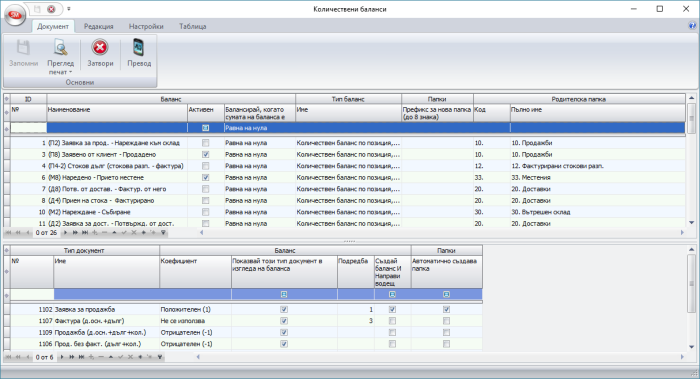Enable Активен for Стоков дълг row
The width and height of the screenshot is (700, 379).
(205, 166)
